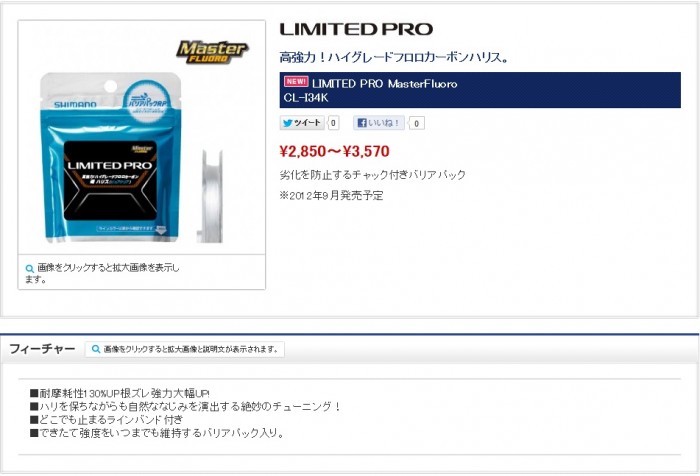The height and width of the screenshot is (476, 700).
Task: Click the 画像をクリックすると拡大画像を表示します caption
Action: (102, 273)
